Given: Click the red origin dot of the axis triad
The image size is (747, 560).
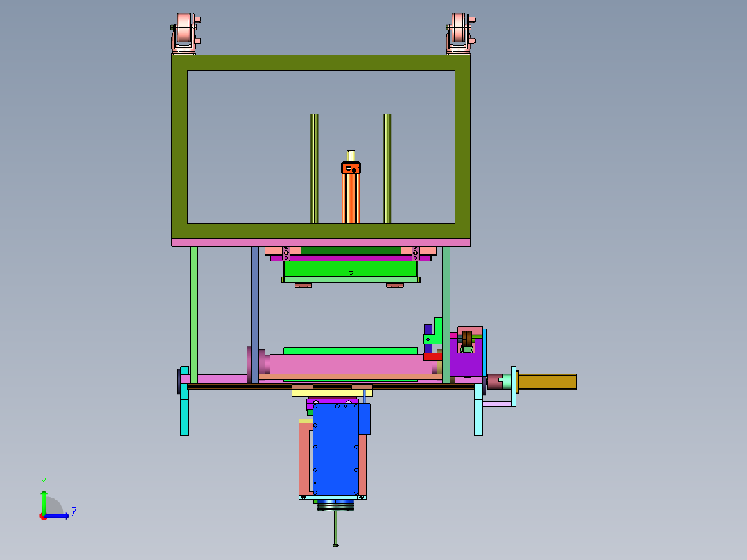Looking at the screenshot, I should 43,516.
